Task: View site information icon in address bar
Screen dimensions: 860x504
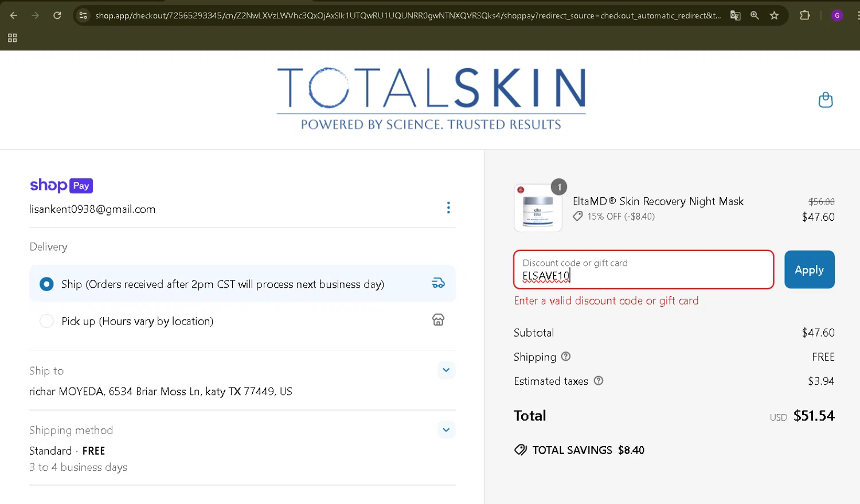Action: point(83,15)
